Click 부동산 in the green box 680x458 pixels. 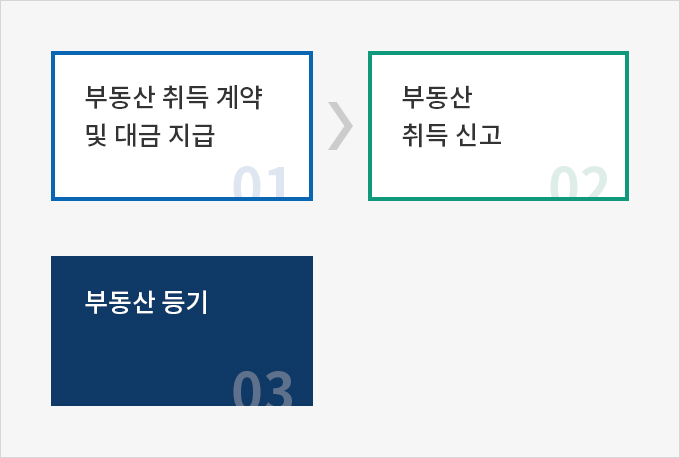coord(437,97)
